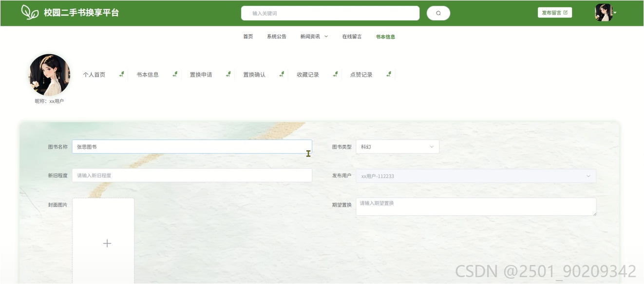Go to 首页 in the navigation bar
This screenshot has height=284, width=644.
click(x=248, y=37)
